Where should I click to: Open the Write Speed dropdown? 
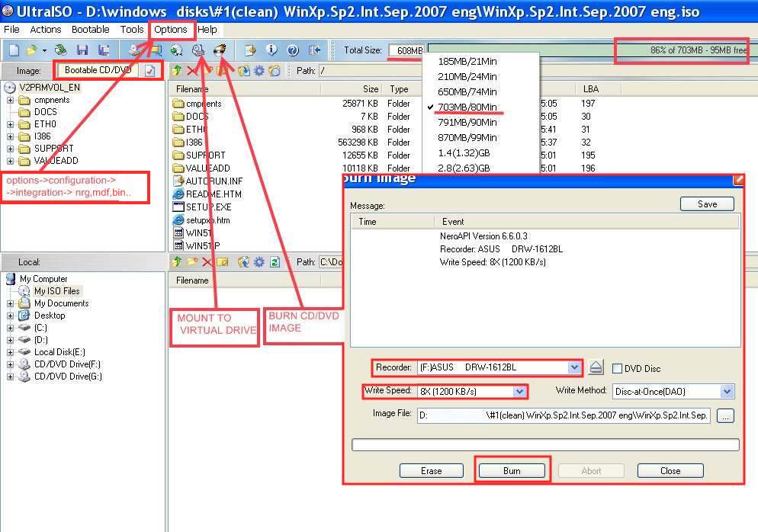click(519, 392)
